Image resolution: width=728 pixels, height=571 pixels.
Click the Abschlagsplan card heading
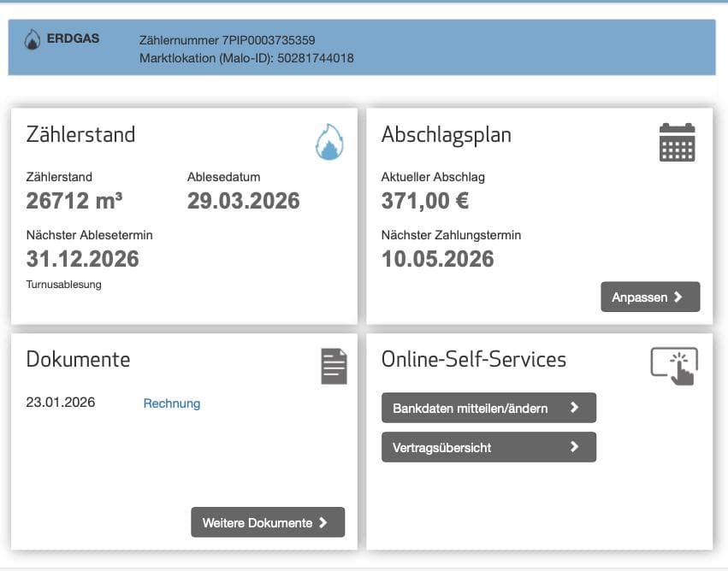pos(447,135)
